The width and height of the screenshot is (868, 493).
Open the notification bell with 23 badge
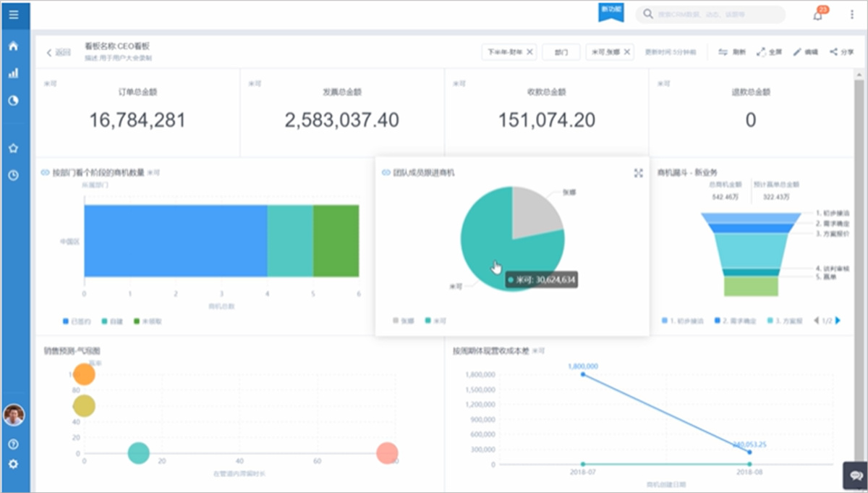coord(819,14)
